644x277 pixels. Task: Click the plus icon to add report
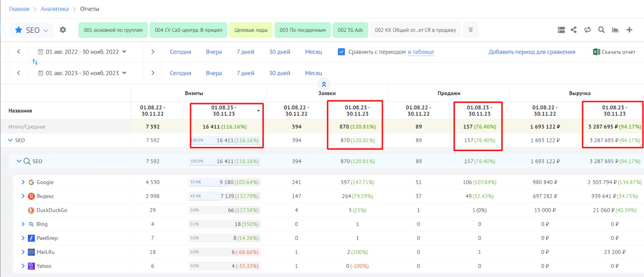tap(629, 30)
